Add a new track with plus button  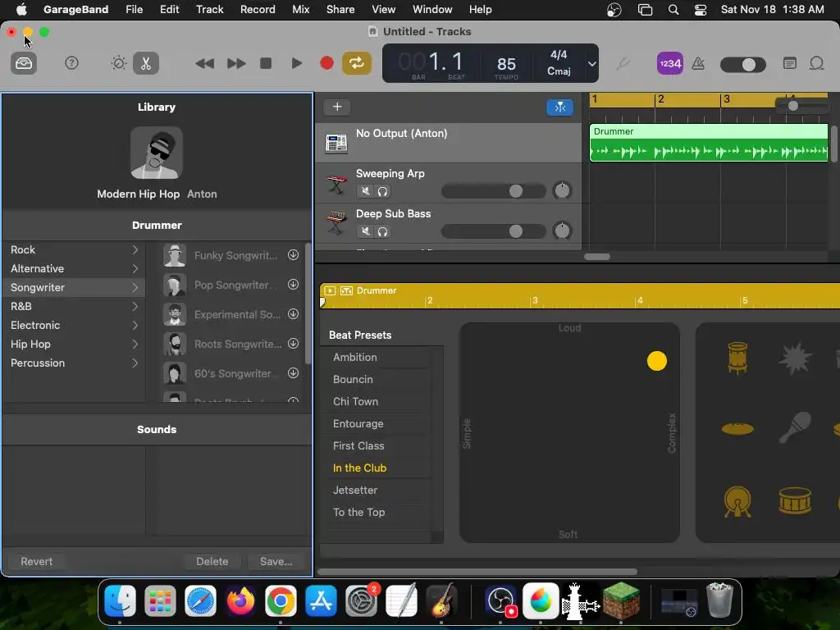(x=337, y=107)
